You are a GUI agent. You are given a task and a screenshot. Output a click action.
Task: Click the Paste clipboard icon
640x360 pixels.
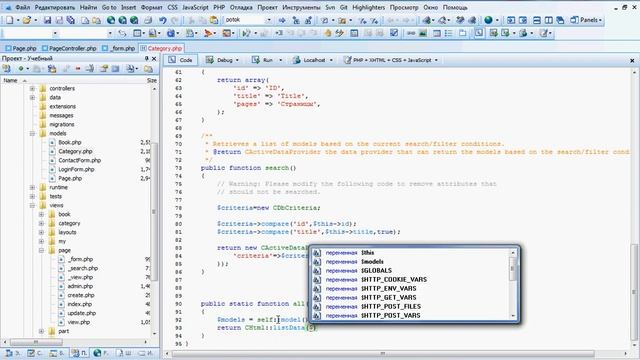click(x=214, y=20)
